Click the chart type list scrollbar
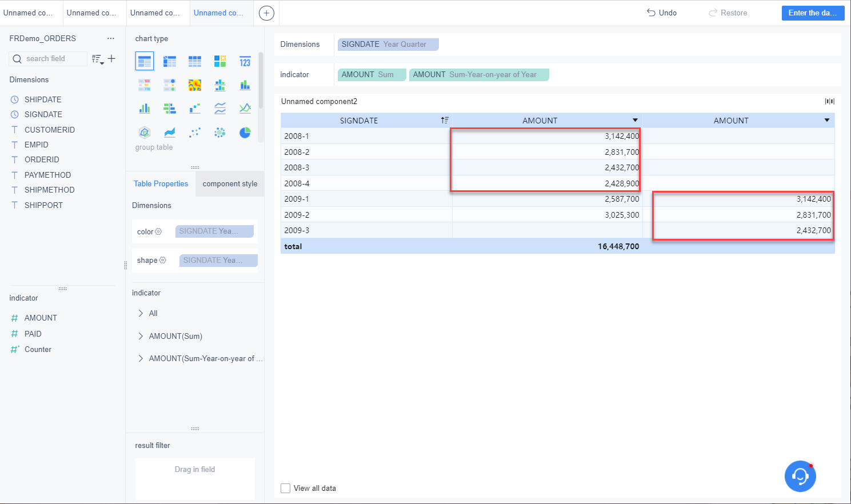The height and width of the screenshot is (504, 851). pyautogui.click(x=261, y=80)
